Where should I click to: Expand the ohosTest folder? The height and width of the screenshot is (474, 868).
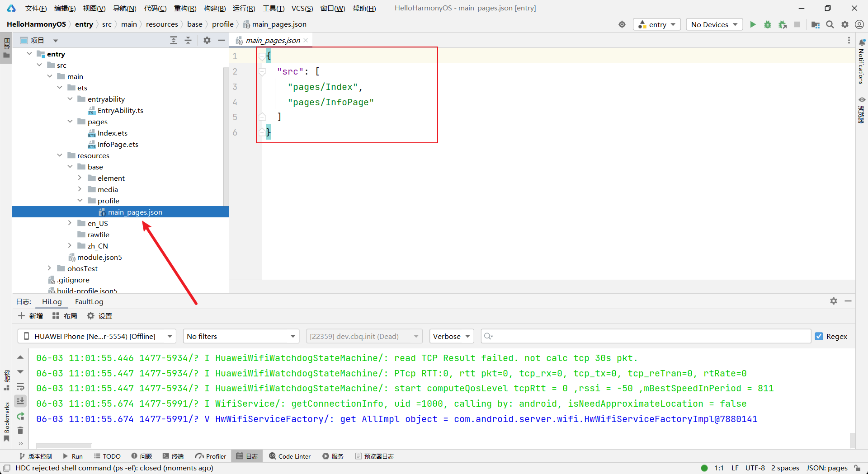coord(50,268)
